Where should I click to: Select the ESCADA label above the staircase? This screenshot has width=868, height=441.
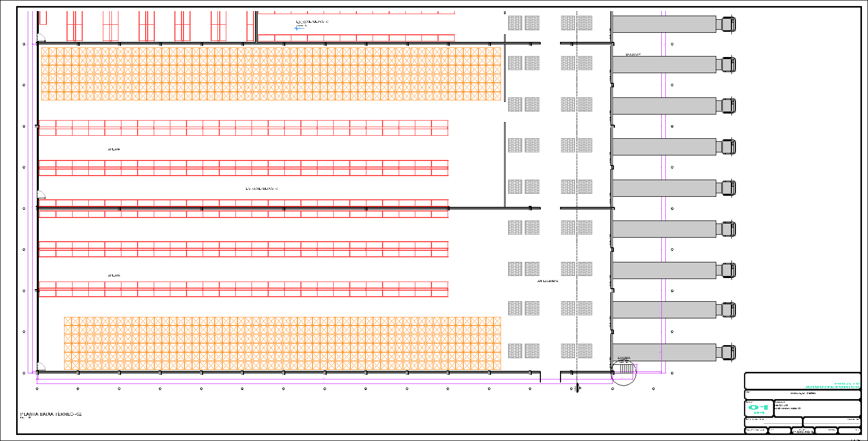pyautogui.click(x=624, y=358)
